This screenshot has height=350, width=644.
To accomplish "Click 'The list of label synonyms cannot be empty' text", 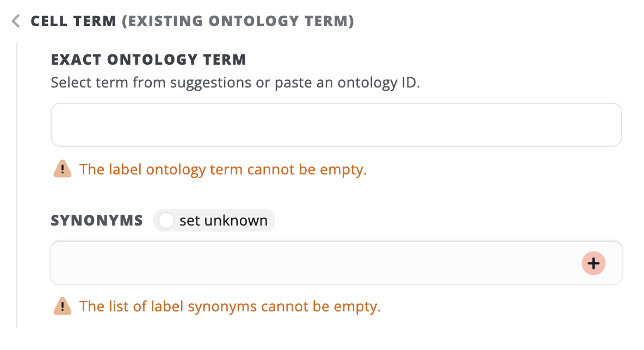I will coord(230,306).
